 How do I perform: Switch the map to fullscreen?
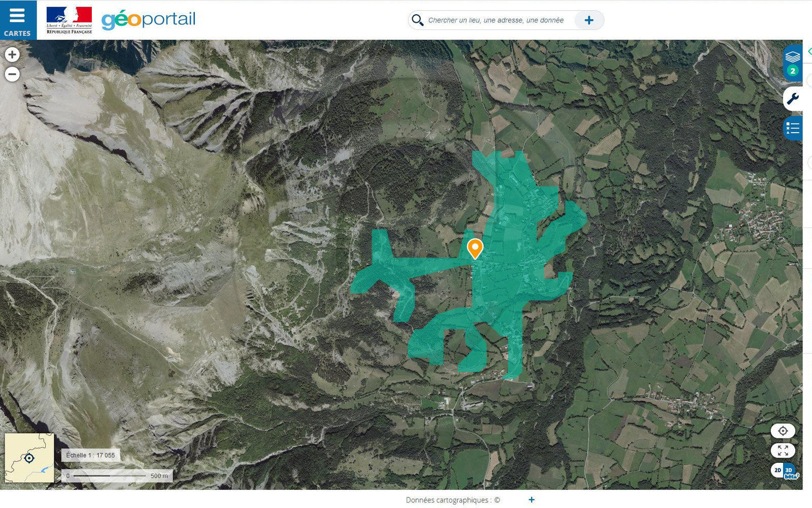click(x=783, y=450)
